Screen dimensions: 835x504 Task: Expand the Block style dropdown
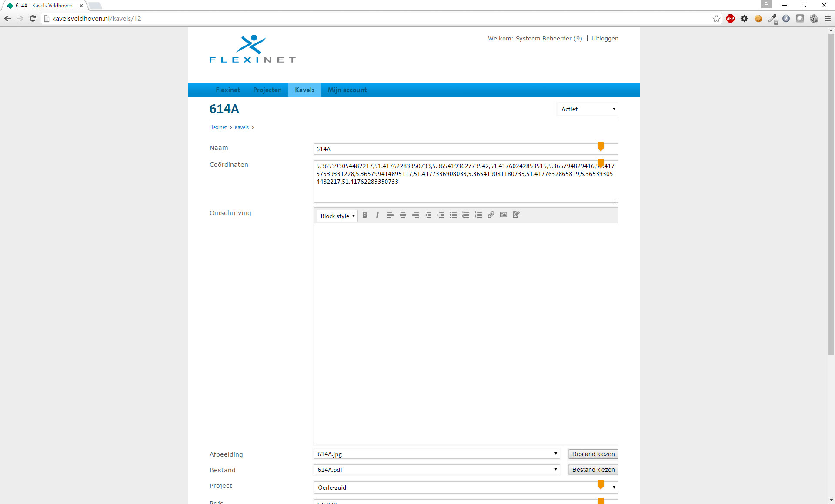(x=337, y=216)
